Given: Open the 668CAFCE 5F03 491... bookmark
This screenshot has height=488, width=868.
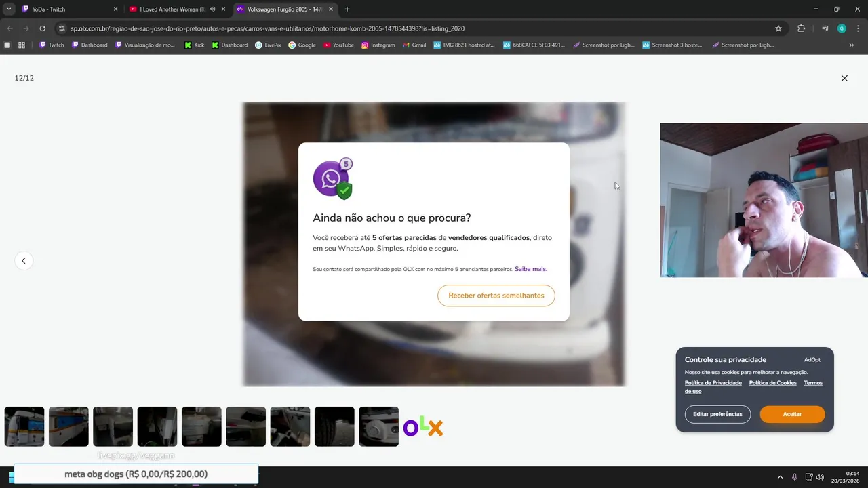Looking at the screenshot, I should coord(534,45).
